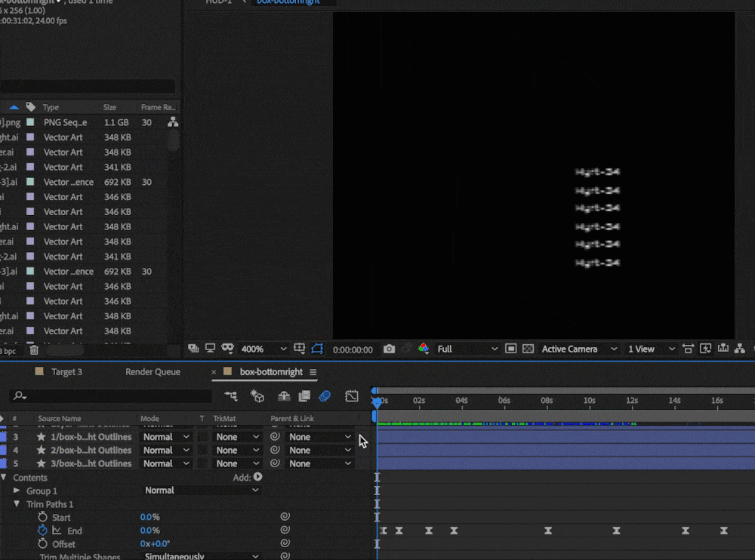Image resolution: width=755 pixels, height=560 pixels.
Task: Open Trim Multiple Shapes Simultaneously dropdown
Action: coord(202,555)
